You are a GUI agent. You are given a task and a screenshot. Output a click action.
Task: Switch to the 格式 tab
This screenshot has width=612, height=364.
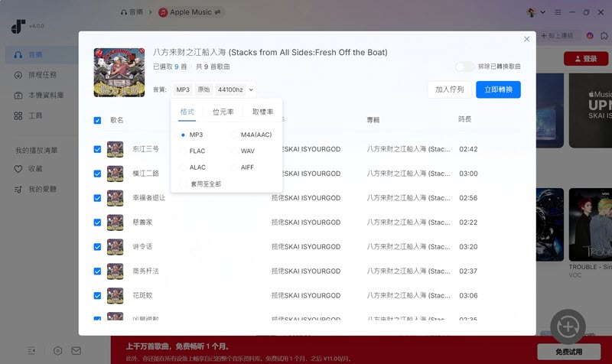(x=187, y=112)
